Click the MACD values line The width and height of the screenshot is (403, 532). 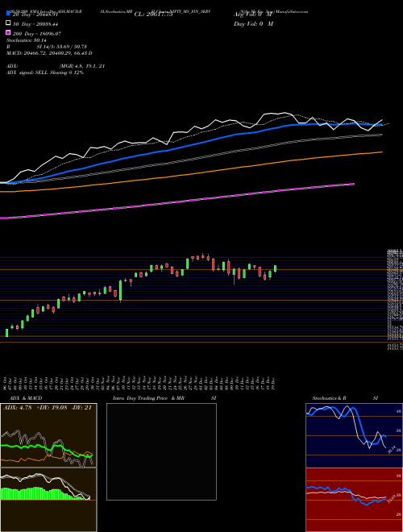click(49, 53)
